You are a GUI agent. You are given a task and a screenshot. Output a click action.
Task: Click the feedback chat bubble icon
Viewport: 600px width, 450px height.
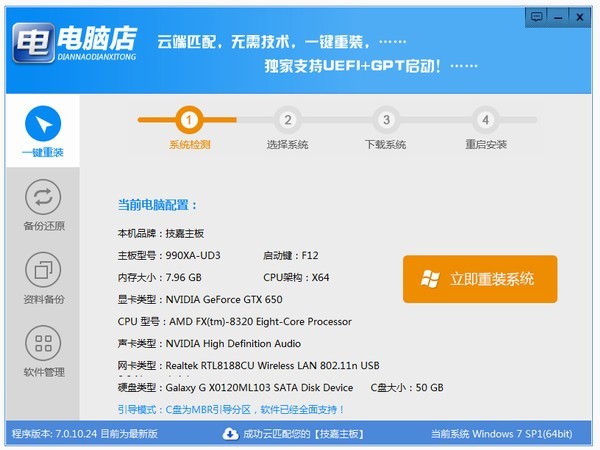pos(537,17)
